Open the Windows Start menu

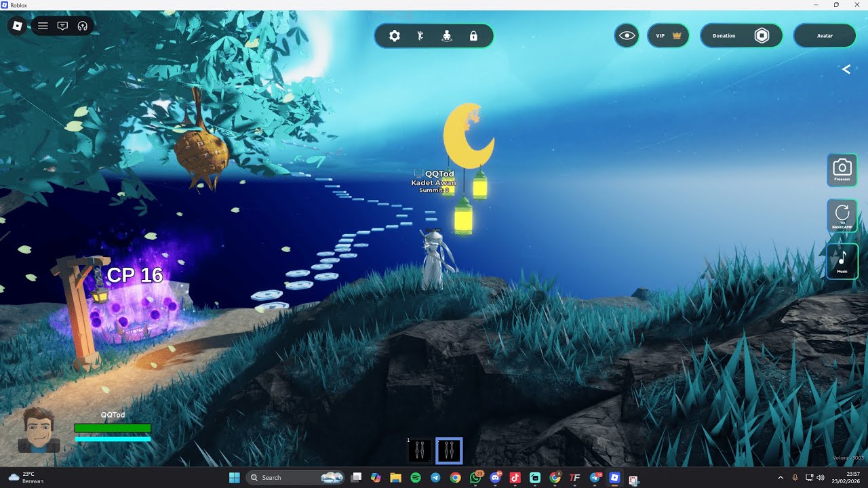click(x=235, y=478)
